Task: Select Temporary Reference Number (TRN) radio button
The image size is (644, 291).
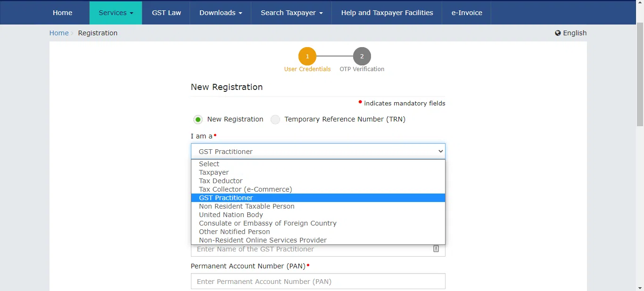Action: coord(275,120)
